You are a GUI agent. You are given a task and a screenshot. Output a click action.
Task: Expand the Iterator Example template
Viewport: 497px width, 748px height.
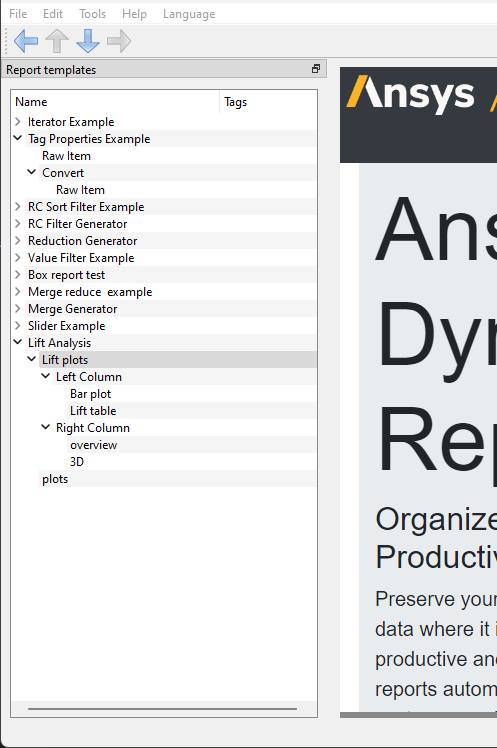point(18,122)
